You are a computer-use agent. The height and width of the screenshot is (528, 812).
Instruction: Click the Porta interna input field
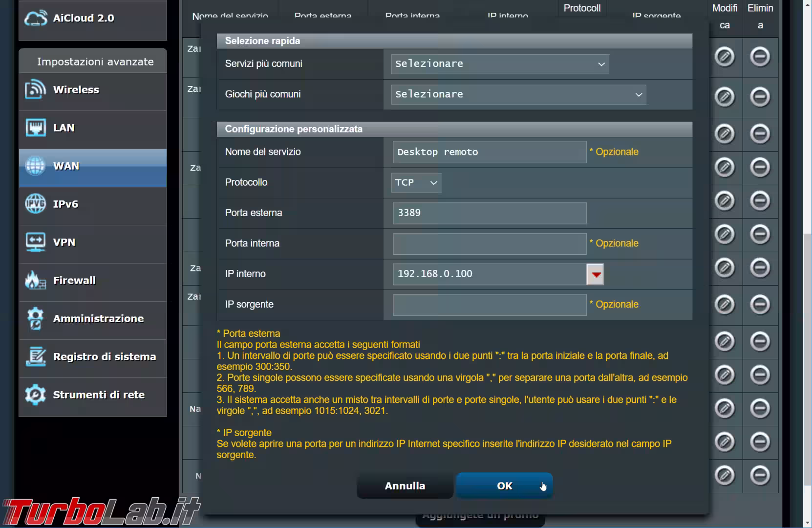[x=489, y=243]
